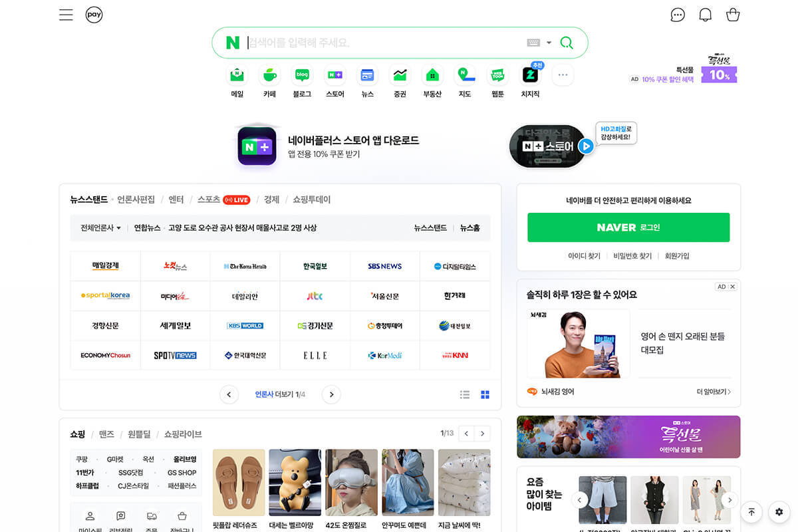Play the N+ 스토어 video banner
The image size is (798, 532).
click(x=586, y=146)
